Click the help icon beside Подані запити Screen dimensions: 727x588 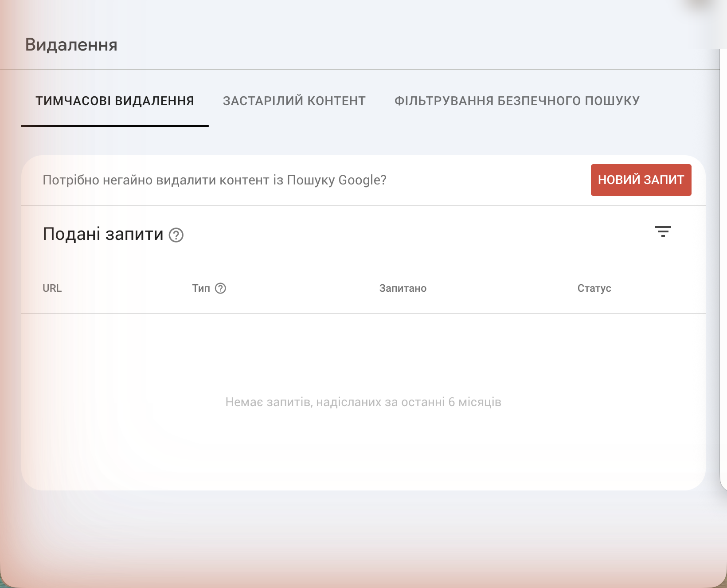pos(176,235)
